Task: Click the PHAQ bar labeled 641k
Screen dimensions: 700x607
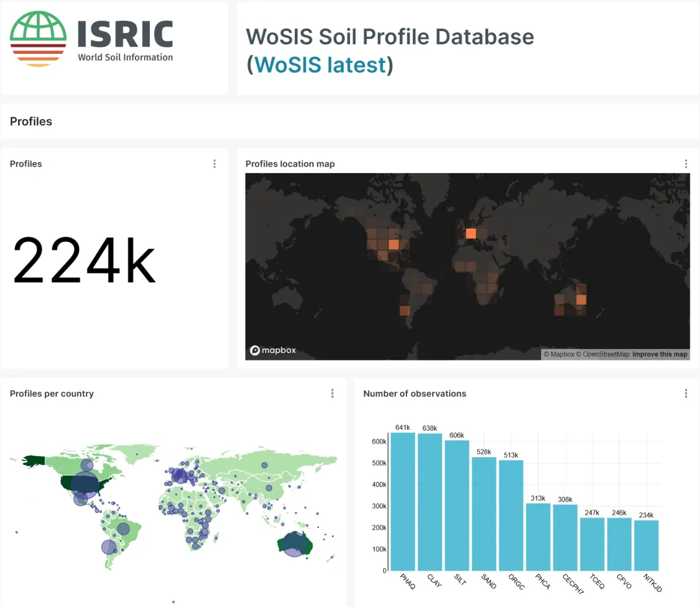Action: click(402, 501)
